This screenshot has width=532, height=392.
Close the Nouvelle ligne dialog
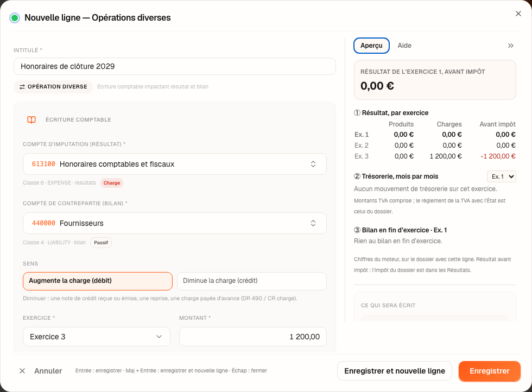point(518,14)
